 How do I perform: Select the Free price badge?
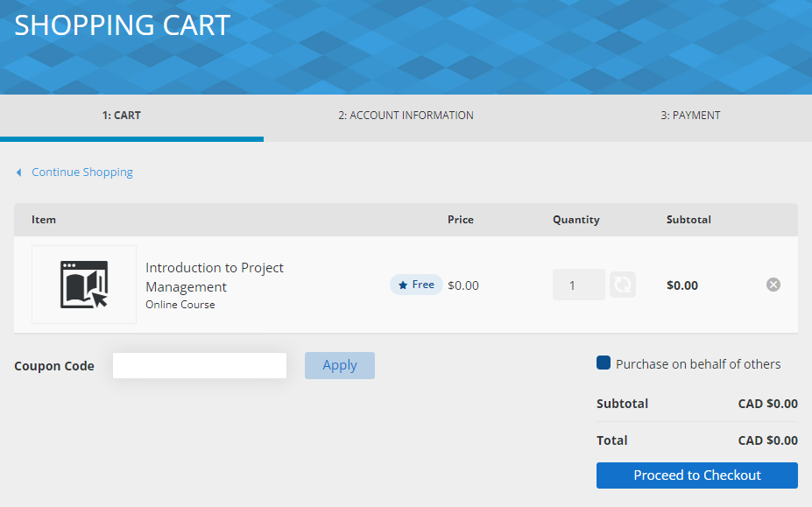point(416,284)
